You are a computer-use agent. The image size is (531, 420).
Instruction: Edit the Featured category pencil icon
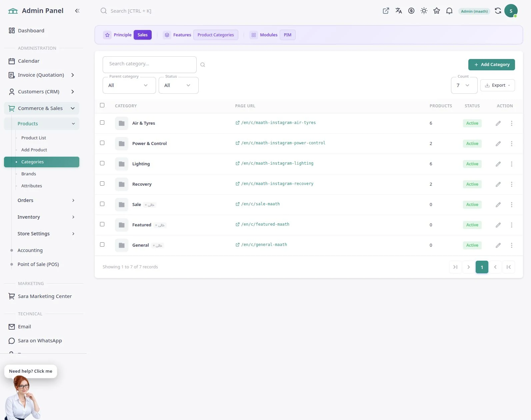tap(498, 225)
